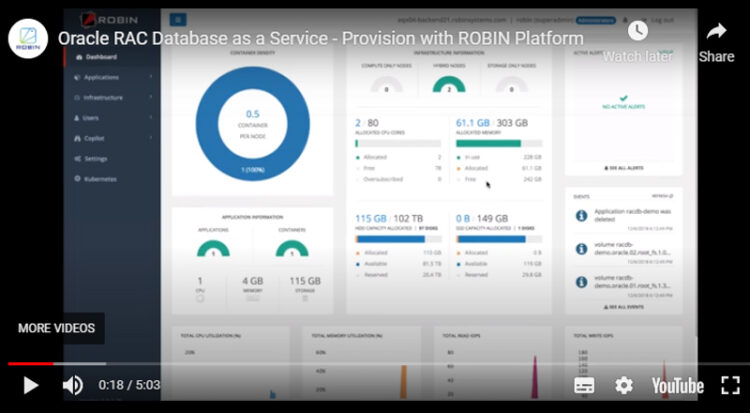Open the video title link
The image size is (750, 413).
pyautogui.click(x=320, y=38)
